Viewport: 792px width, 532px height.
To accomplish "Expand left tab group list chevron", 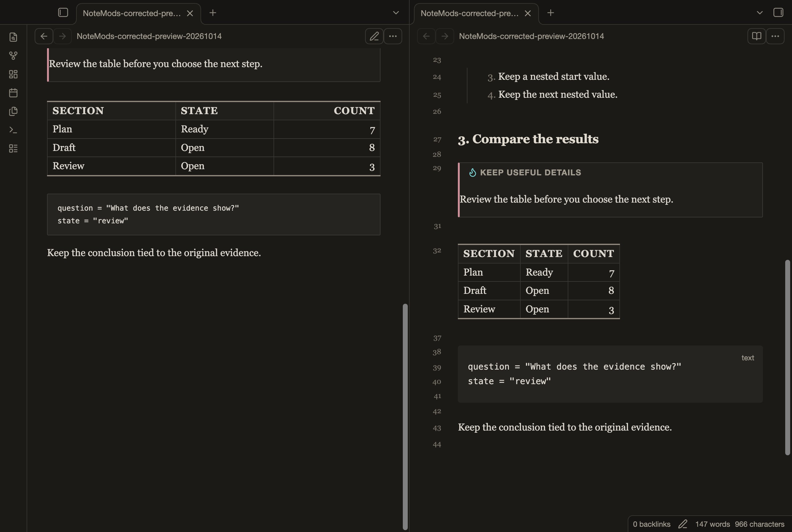I will click(396, 13).
